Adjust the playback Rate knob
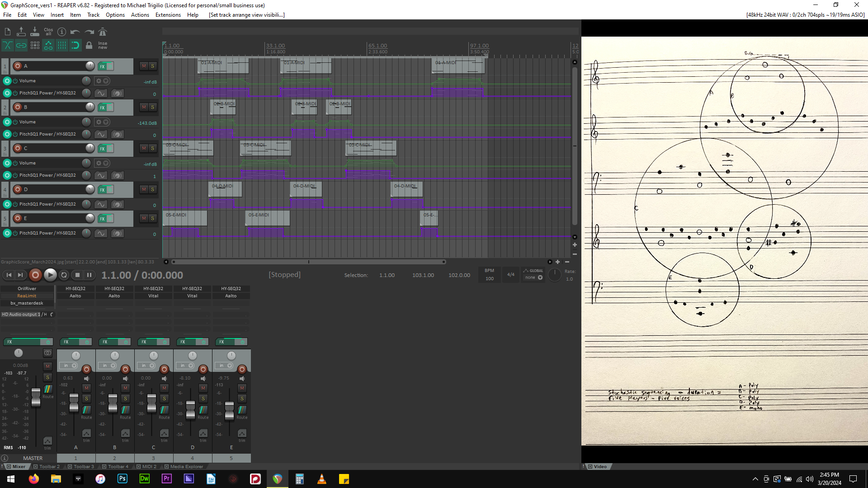The image size is (868, 488). click(x=555, y=274)
